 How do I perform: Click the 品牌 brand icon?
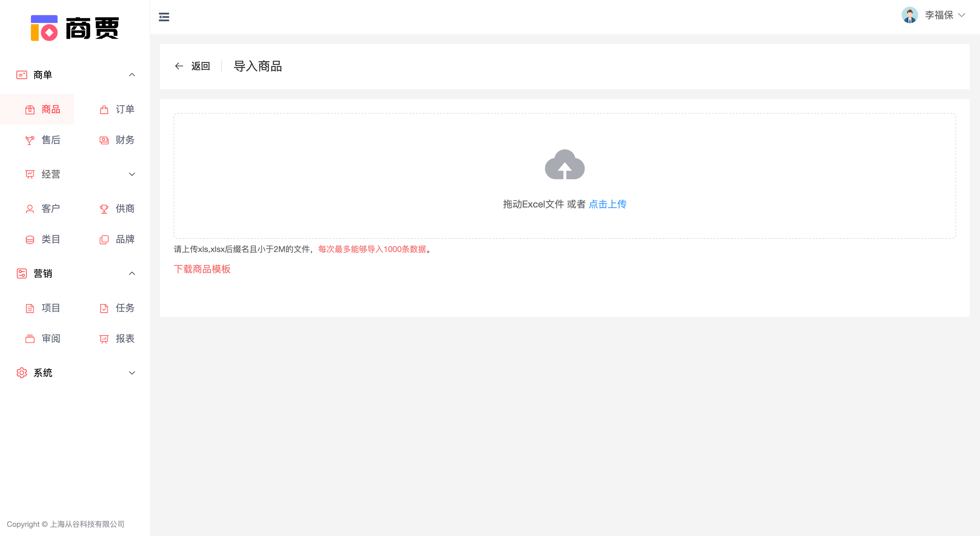click(104, 239)
